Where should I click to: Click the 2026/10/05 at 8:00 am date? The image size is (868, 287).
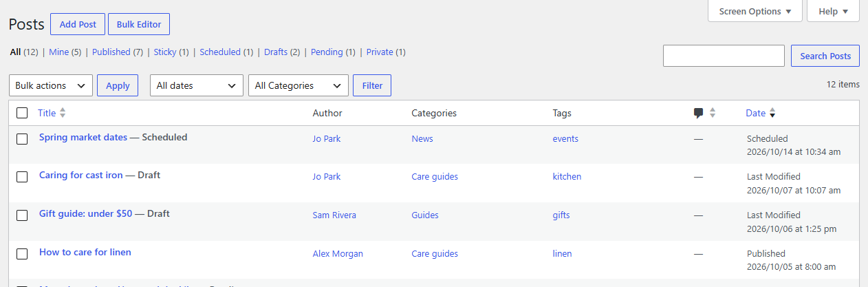pos(792,266)
